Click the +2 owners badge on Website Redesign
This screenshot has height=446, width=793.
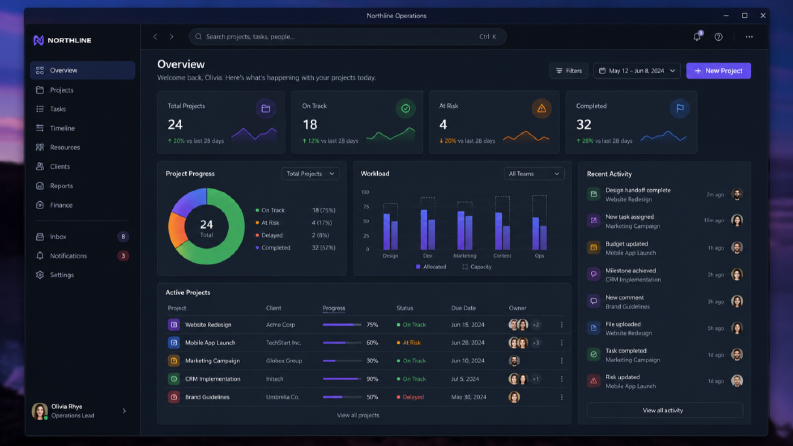[536, 325]
